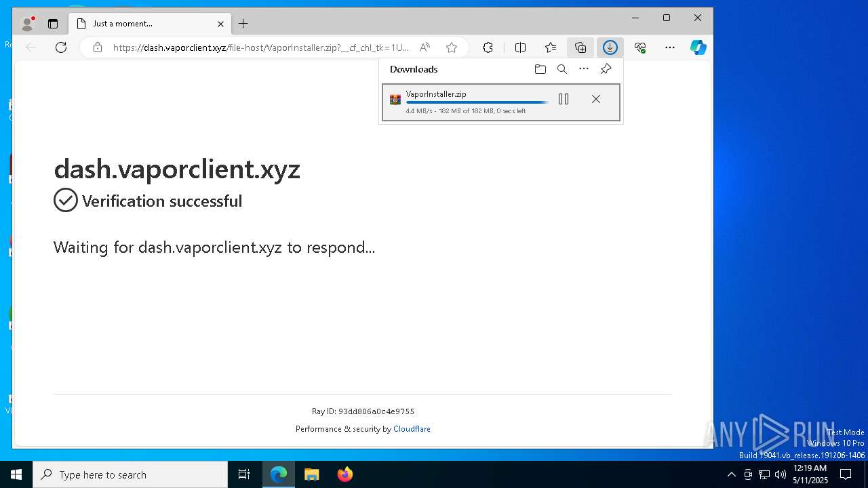868x488 pixels.
Task: Open Collections icon
Action: [x=580, y=47]
